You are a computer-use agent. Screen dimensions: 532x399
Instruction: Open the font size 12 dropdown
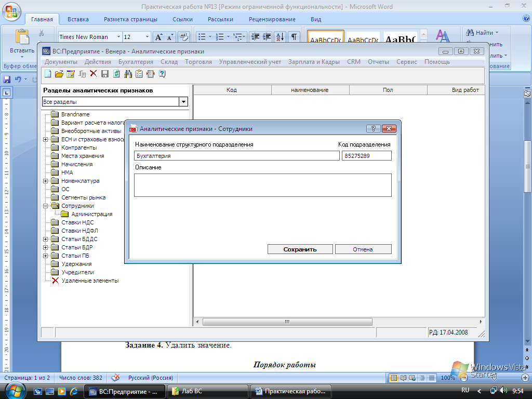click(x=147, y=37)
